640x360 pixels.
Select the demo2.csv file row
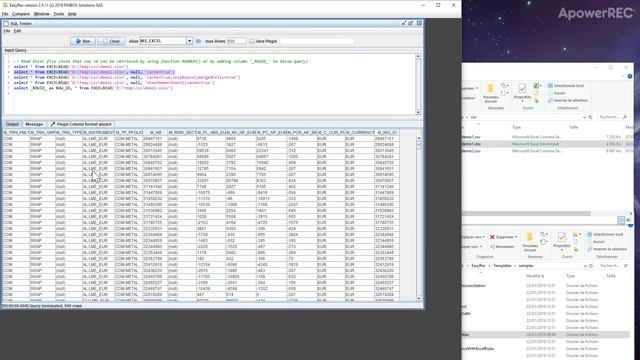pos(547,151)
